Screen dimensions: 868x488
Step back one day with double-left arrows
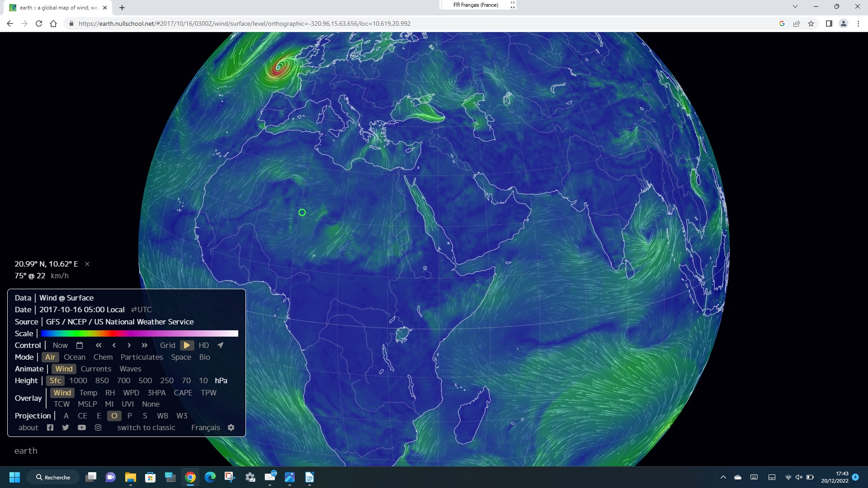tap(99, 345)
